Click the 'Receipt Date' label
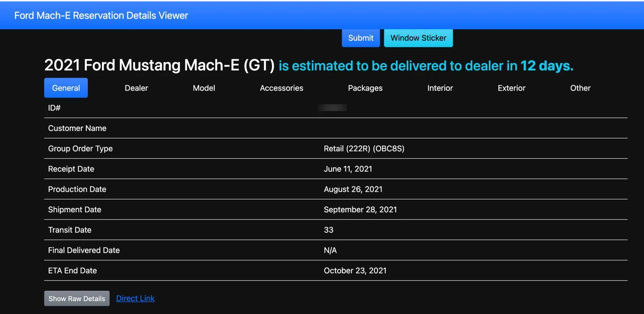 coord(71,169)
